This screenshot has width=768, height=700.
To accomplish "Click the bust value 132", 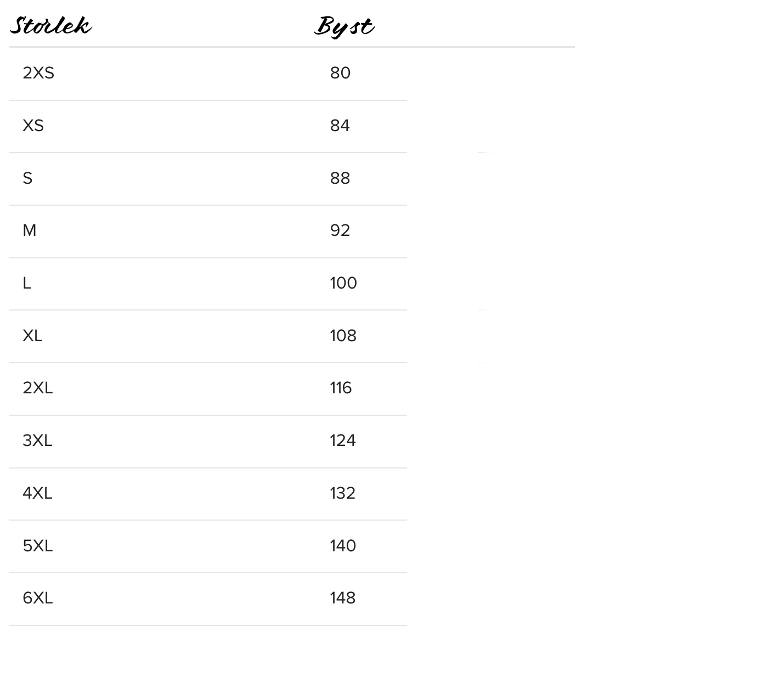I will (x=342, y=493).
